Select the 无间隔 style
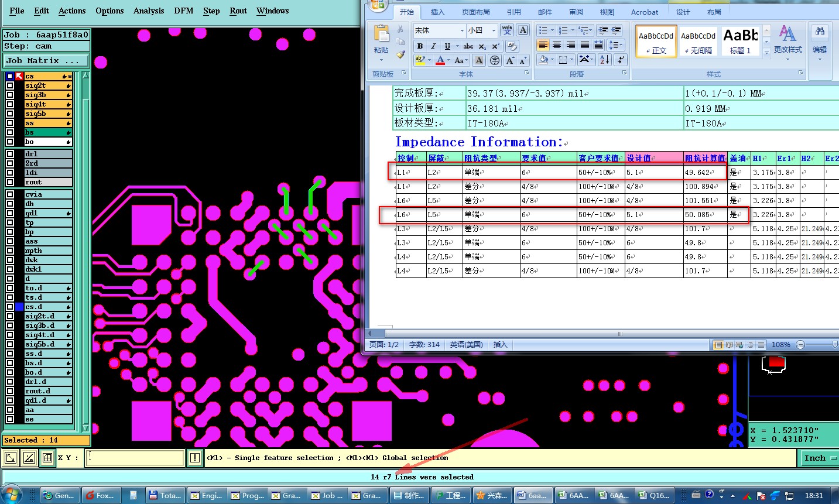 click(698, 41)
